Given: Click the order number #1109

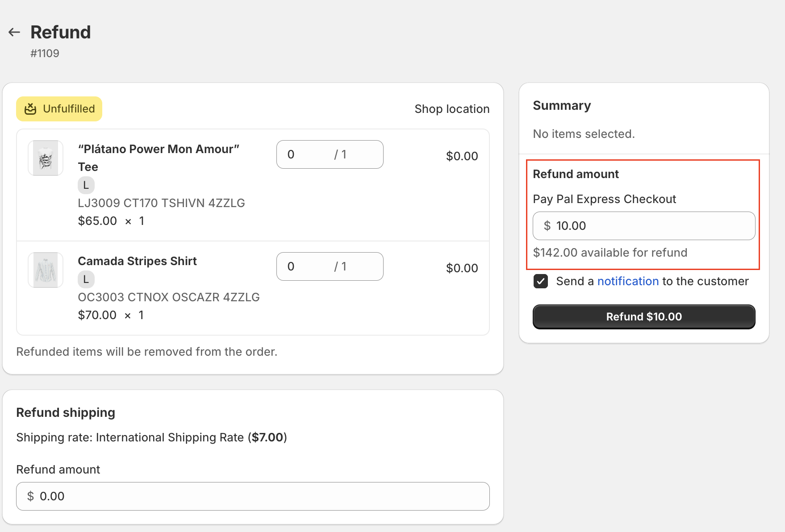Looking at the screenshot, I should [45, 54].
